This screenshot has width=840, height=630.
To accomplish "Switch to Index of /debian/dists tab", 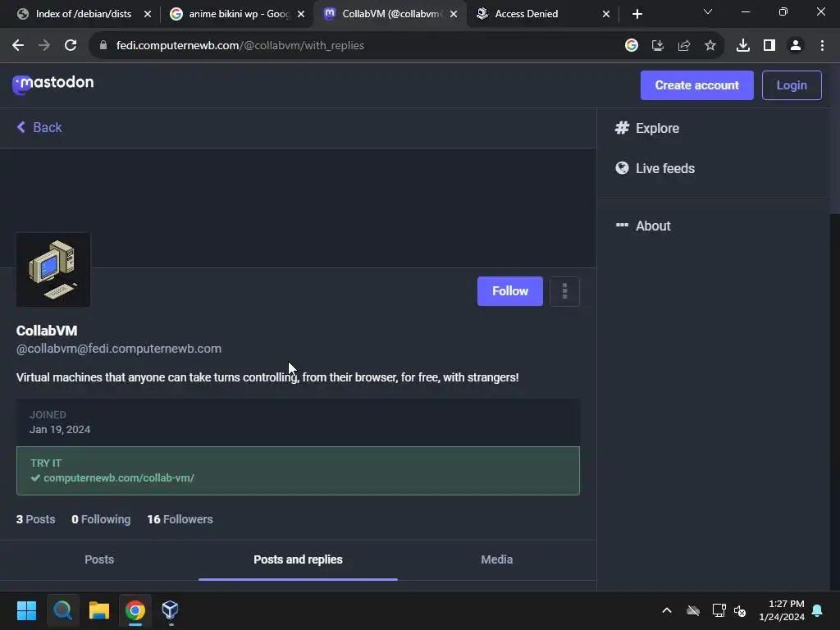I will click(83, 14).
